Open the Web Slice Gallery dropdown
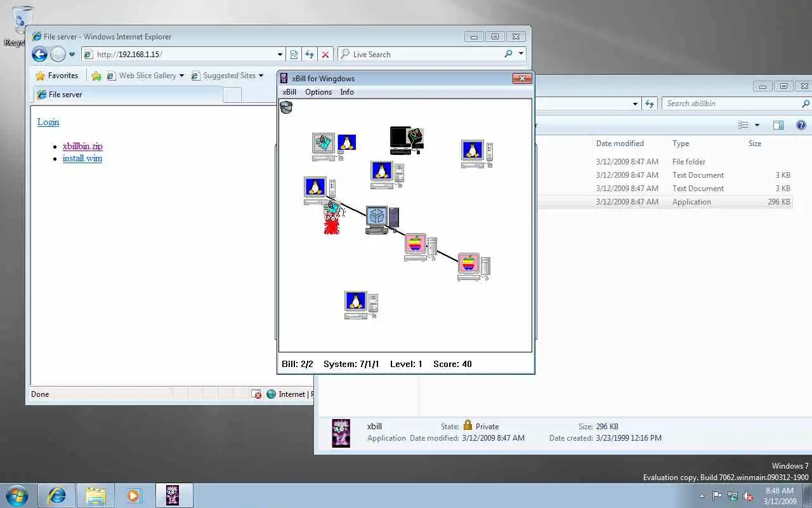 pos(181,76)
